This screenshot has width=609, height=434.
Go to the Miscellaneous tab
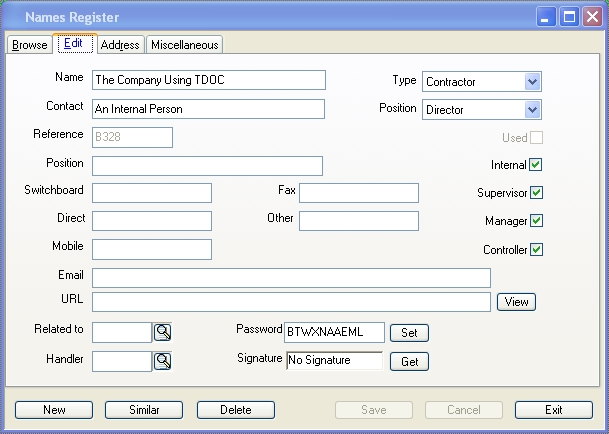pyautogui.click(x=184, y=45)
